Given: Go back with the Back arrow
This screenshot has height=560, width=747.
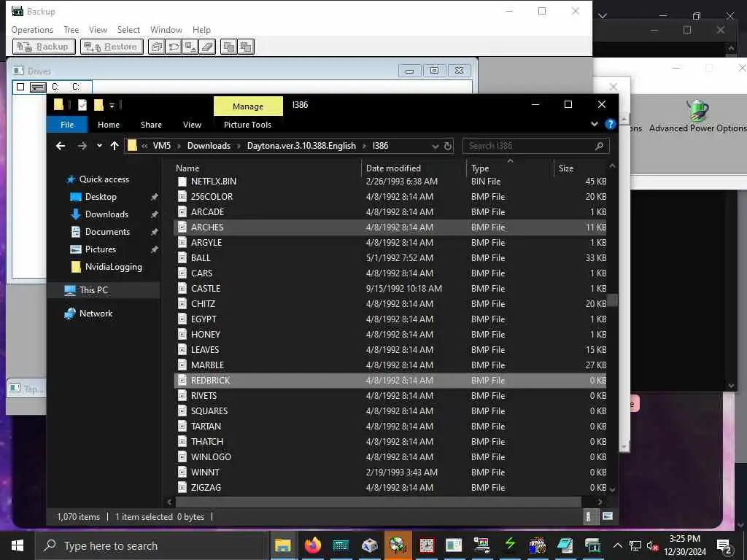Looking at the screenshot, I should pos(61,146).
